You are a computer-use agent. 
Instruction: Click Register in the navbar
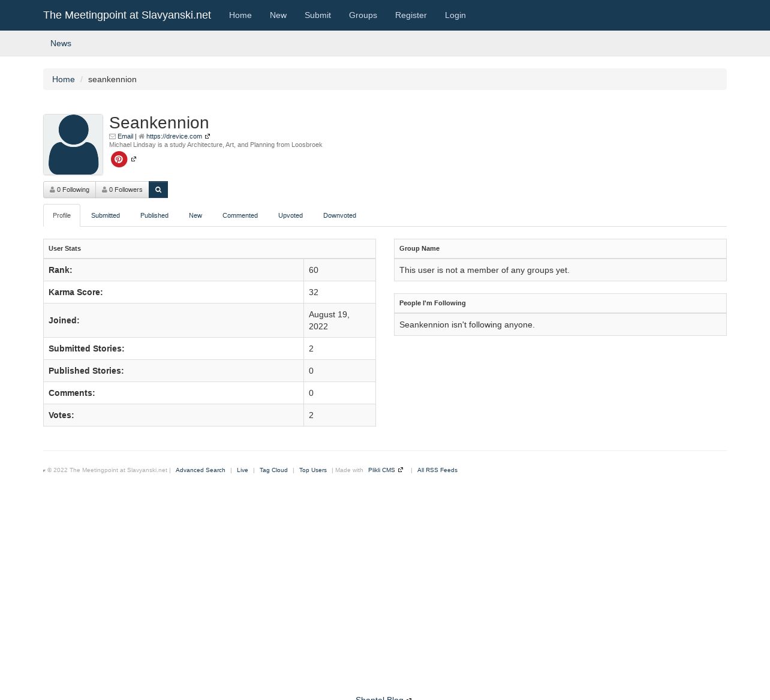coord(411,15)
